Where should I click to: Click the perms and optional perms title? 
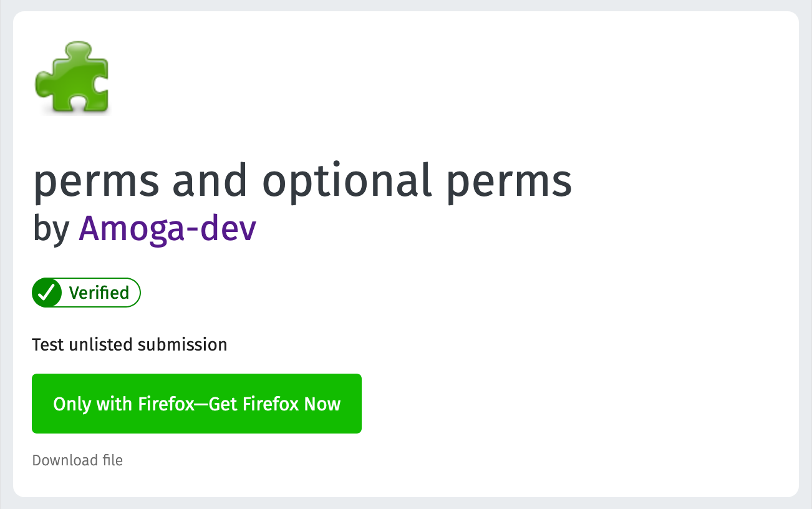click(x=302, y=181)
